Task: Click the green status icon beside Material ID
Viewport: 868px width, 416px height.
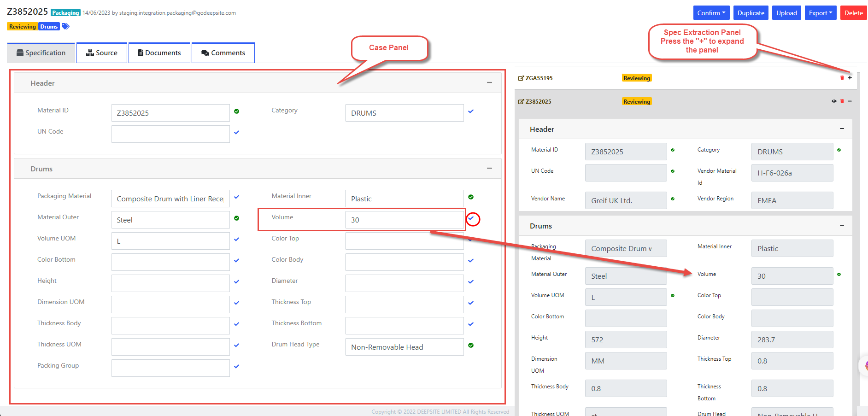Action: (x=236, y=111)
